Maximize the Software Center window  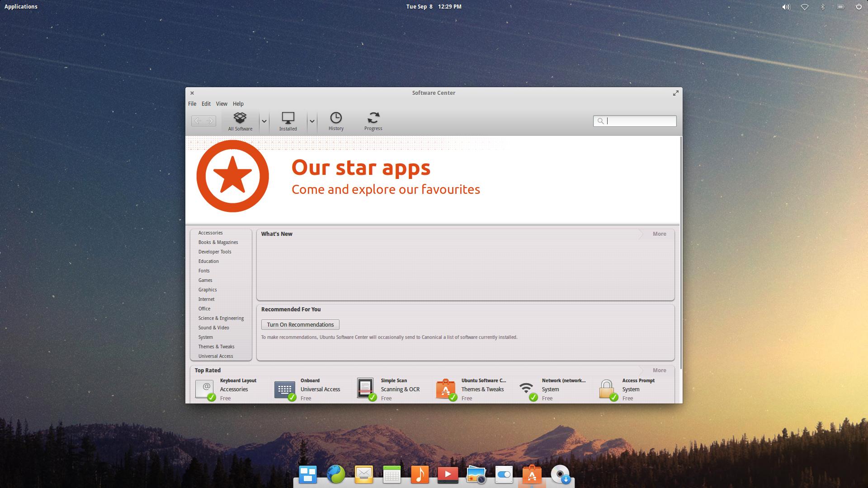[x=675, y=93]
